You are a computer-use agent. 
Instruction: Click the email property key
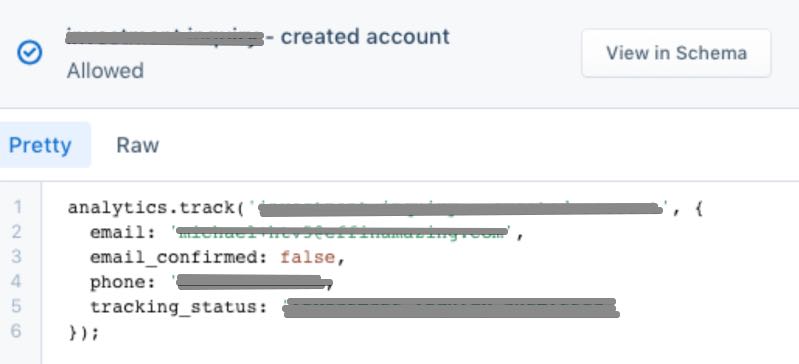point(122,232)
